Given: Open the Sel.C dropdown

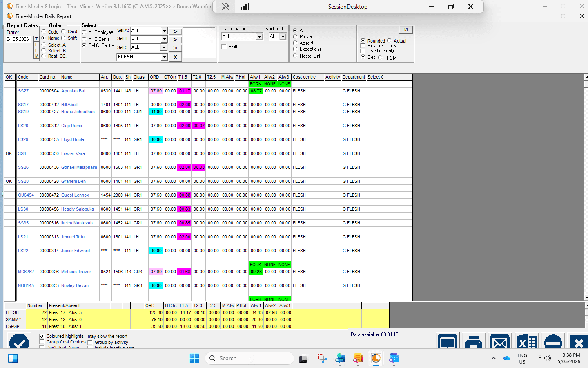Looking at the screenshot, I should click(x=164, y=47).
